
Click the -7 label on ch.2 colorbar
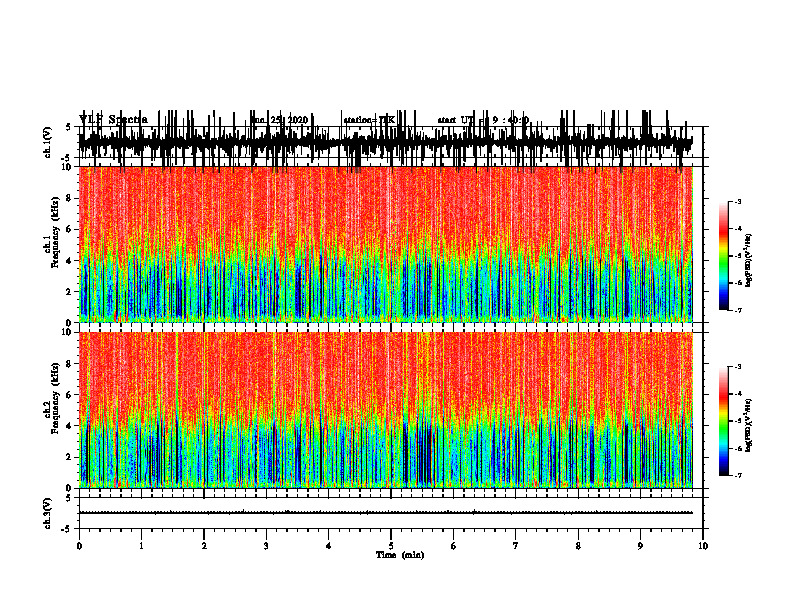pyautogui.click(x=738, y=475)
